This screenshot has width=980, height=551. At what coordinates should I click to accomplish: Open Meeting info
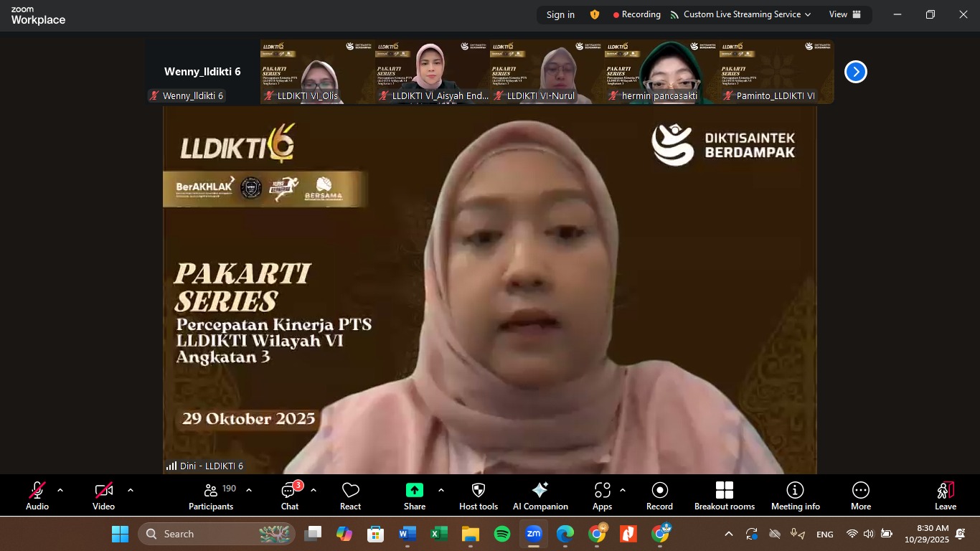[x=795, y=496]
